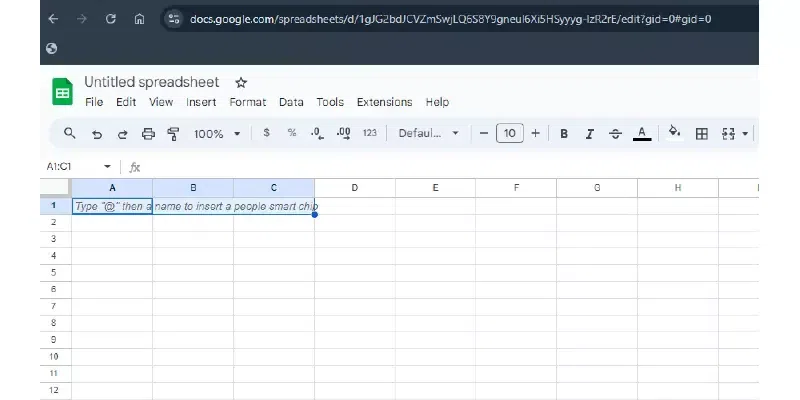Open the Default font dropdown

(x=429, y=134)
